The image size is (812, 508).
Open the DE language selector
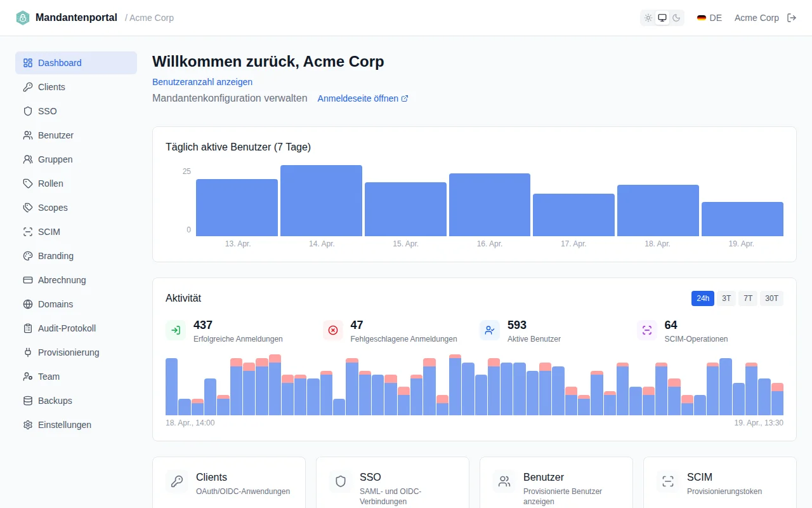point(709,18)
